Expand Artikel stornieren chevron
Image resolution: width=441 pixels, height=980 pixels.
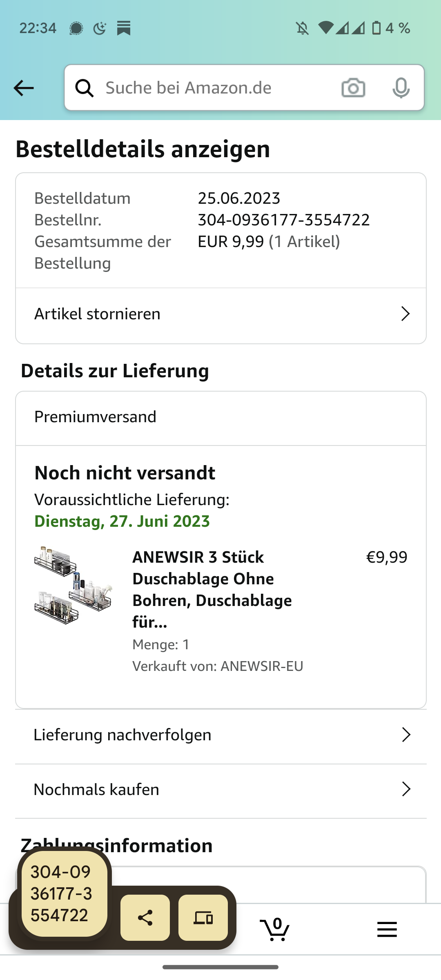click(405, 314)
